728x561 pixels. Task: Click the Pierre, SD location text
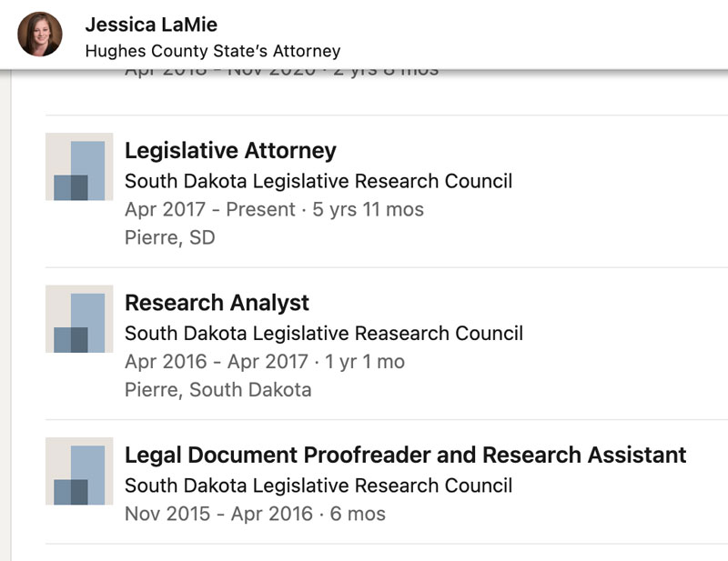point(170,237)
